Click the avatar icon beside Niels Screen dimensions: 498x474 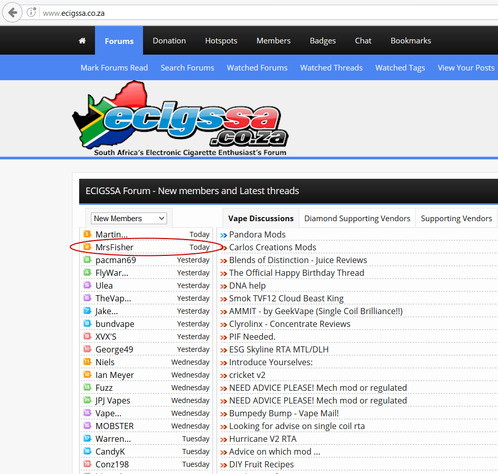coord(87,362)
